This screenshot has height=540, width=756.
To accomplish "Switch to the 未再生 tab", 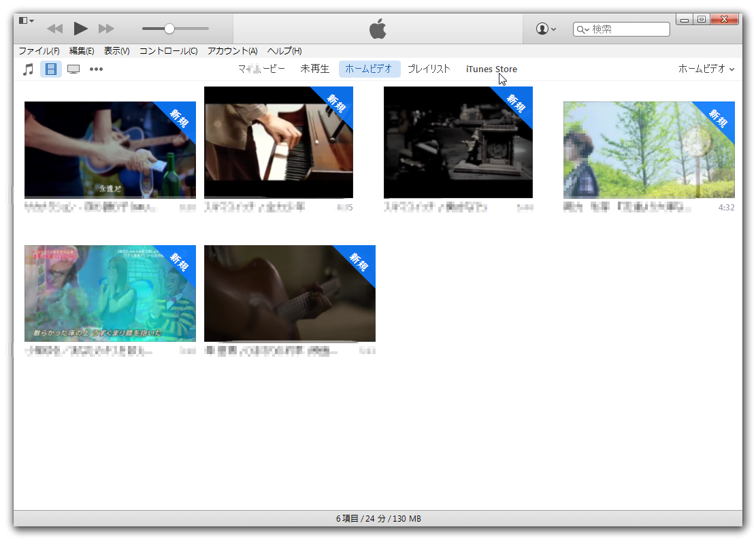I will click(x=315, y=69).
